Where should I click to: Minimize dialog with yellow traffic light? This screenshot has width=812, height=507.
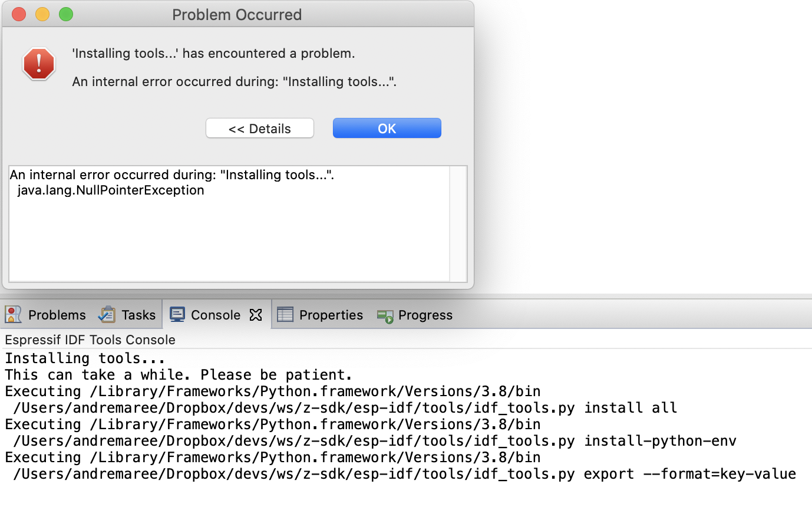point(42,14)
